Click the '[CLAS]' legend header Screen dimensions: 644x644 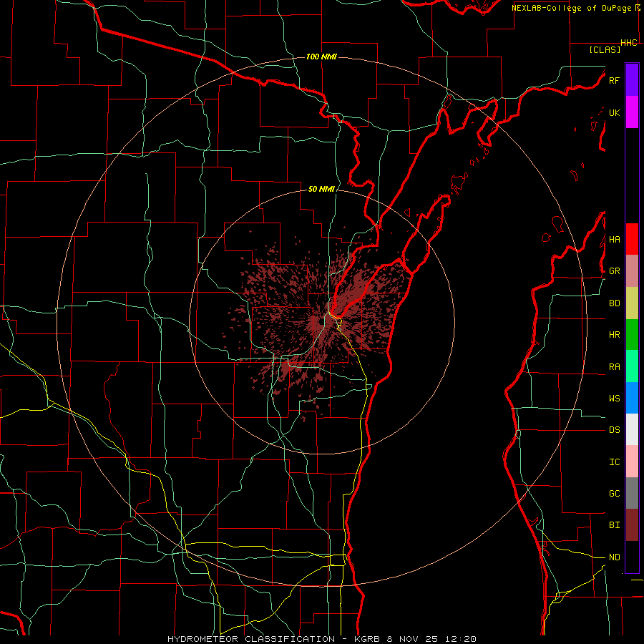pos(605,49)
